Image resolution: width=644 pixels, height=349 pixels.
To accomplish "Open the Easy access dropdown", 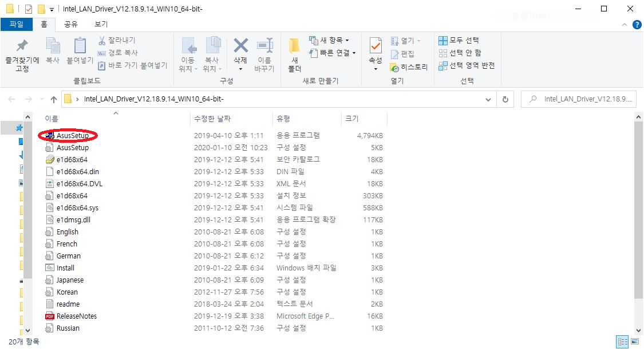I will [x=333, y=53].
